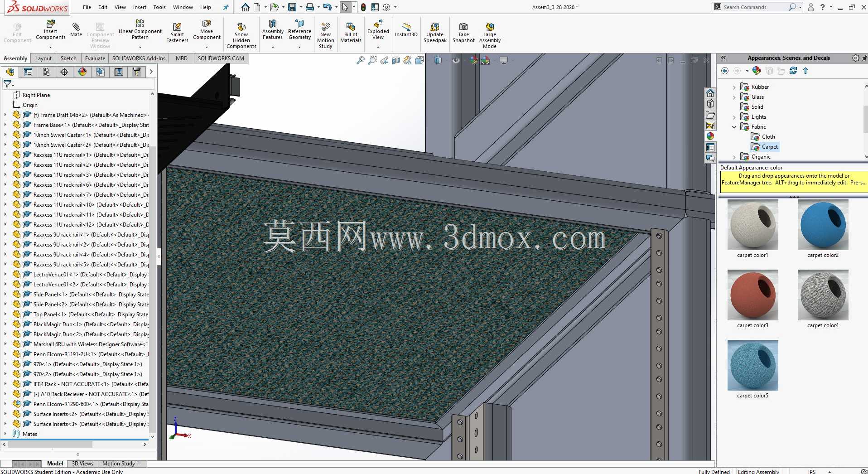Open the PropertyManager tab icon
The height and width of the screenshot is (474, 868).
click(28, 72)
